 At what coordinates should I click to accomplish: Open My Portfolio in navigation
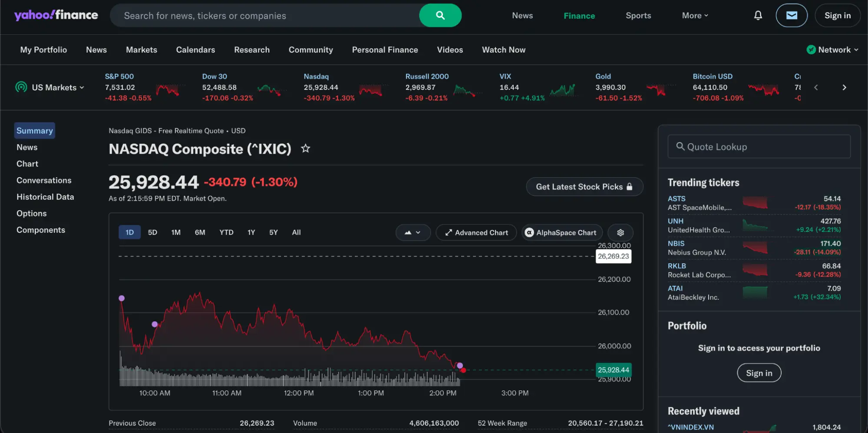[43, 50]
